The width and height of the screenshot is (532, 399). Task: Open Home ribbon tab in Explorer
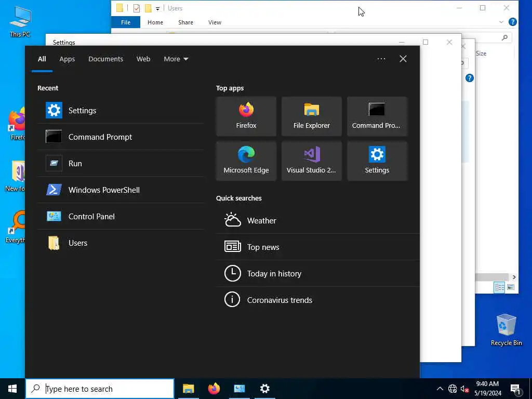pos(155,22)
